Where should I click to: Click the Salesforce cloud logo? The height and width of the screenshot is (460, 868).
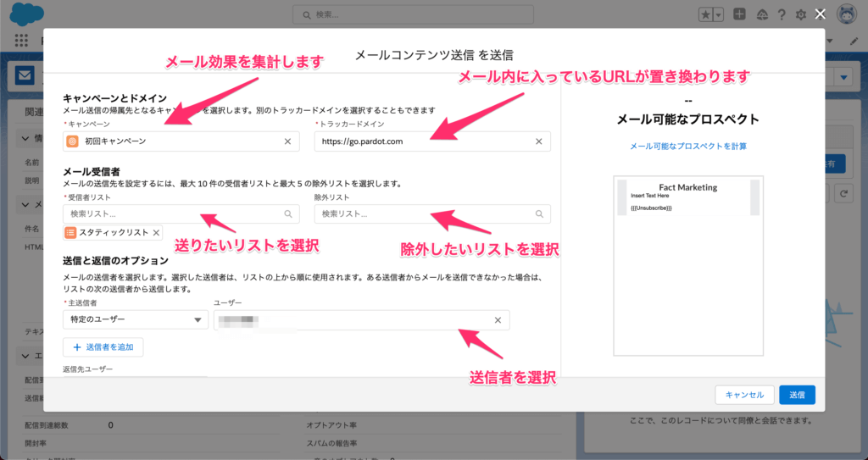[x=26, y=14]
